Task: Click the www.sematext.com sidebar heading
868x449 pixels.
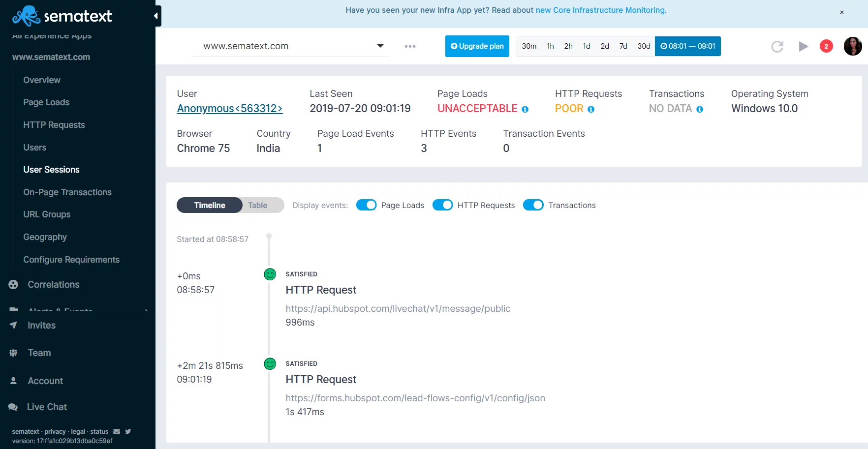Action: [51, 57]
